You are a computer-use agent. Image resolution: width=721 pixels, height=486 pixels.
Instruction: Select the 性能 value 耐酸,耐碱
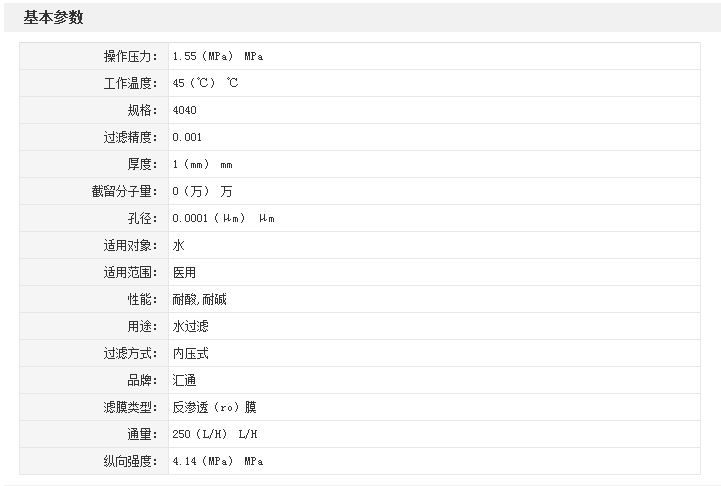pos(199,299)
